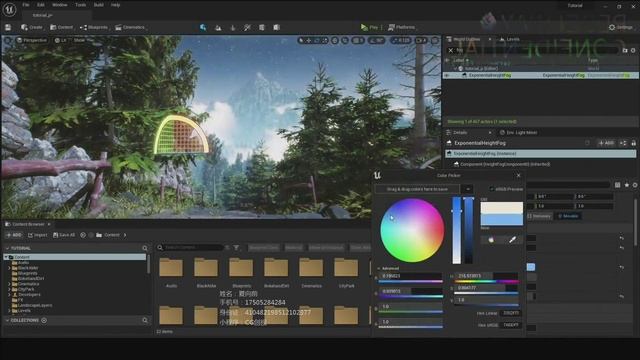Expand the Developers folder in tree
This screenshot has height=360, width=640.
(x=10, y=294)
